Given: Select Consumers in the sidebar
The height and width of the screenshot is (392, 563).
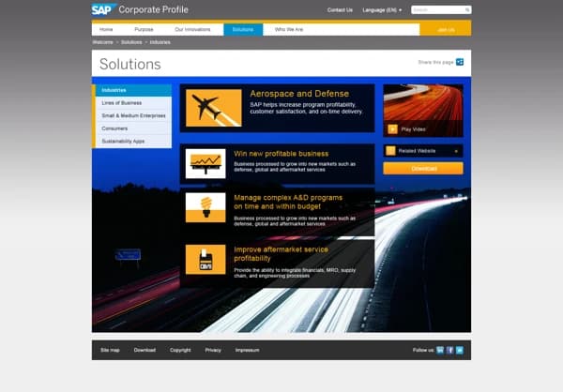Looking at the screenshot, I should [133, 128].
